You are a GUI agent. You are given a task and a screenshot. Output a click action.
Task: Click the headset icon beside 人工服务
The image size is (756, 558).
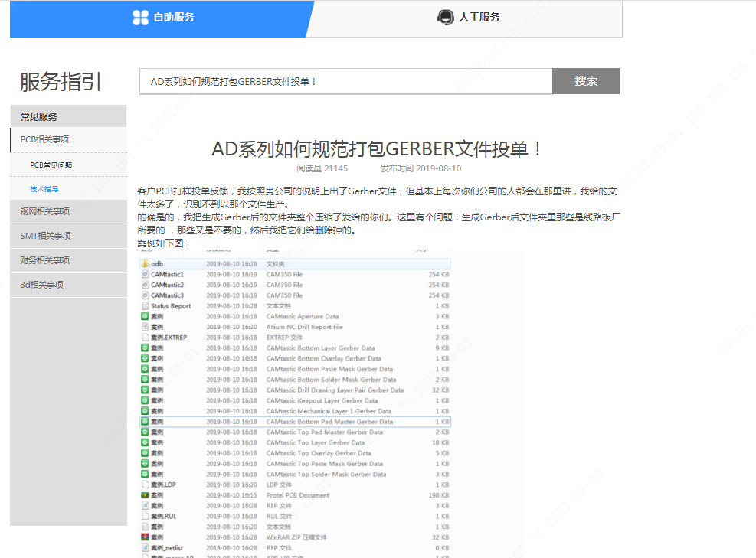[445, 18]
